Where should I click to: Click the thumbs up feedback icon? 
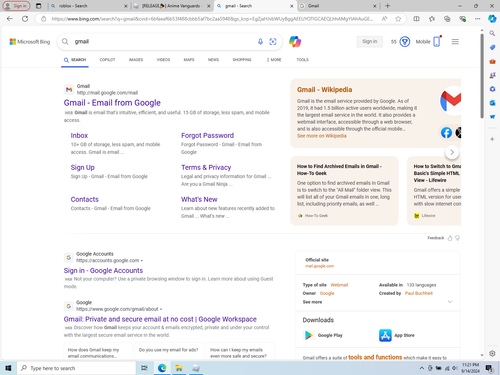pos(450,238)
